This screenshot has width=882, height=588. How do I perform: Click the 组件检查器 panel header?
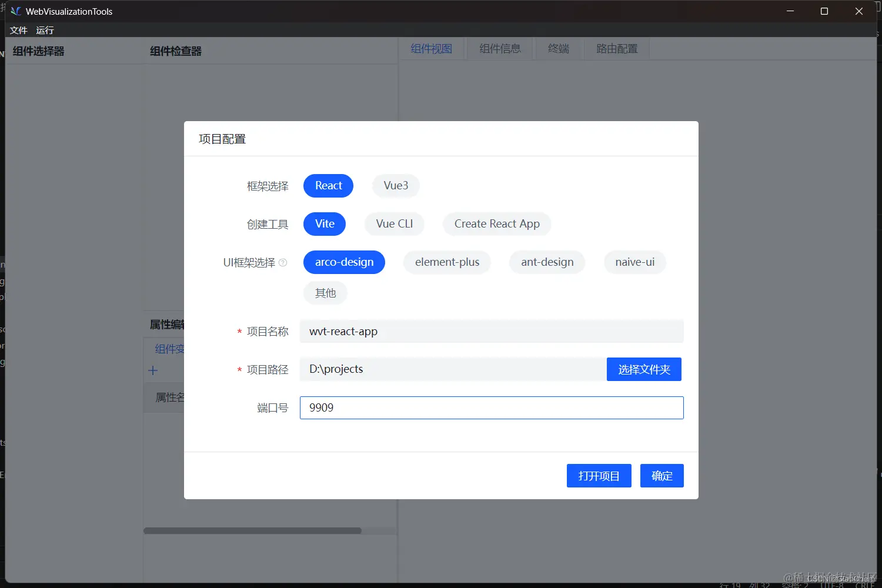(x=175, y=51)
